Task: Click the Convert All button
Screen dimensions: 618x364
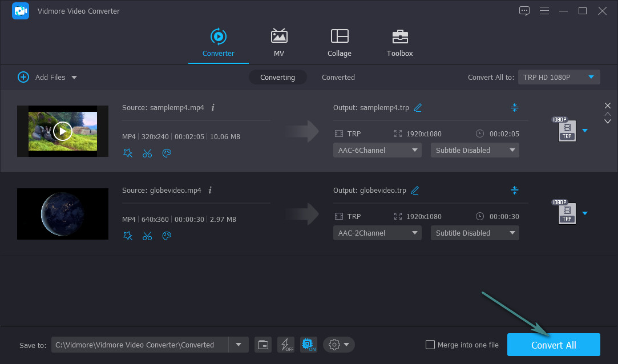Action: 554,345
